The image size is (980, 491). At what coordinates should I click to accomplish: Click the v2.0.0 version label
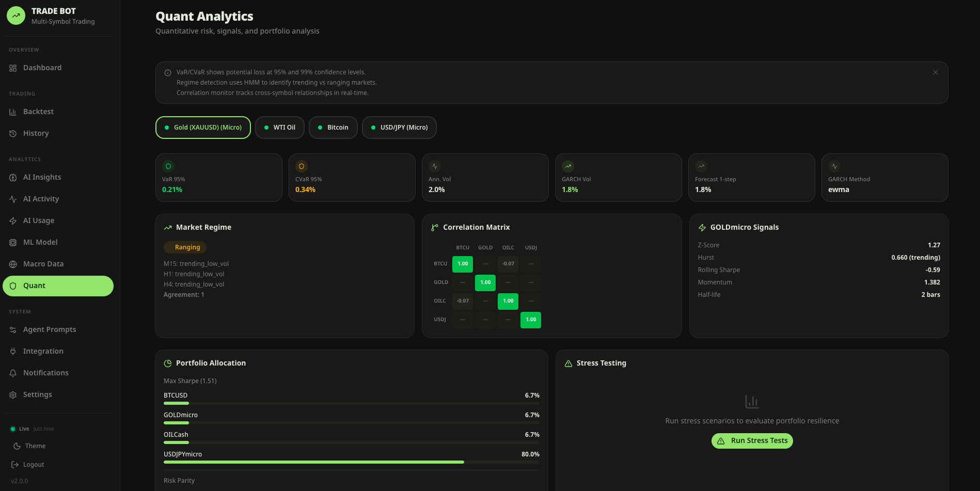click(20, 481)
